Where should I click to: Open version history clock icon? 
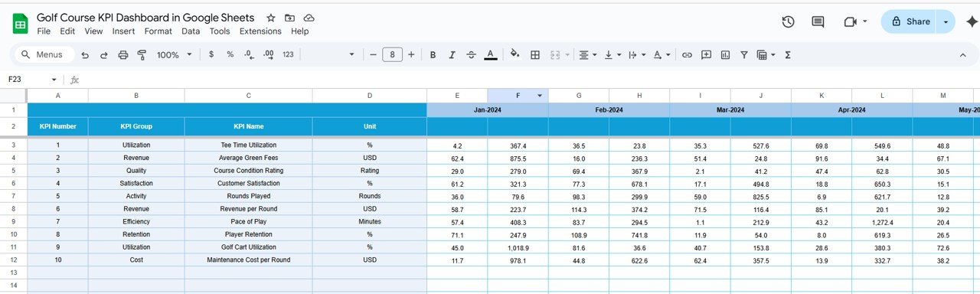point(788,22)
